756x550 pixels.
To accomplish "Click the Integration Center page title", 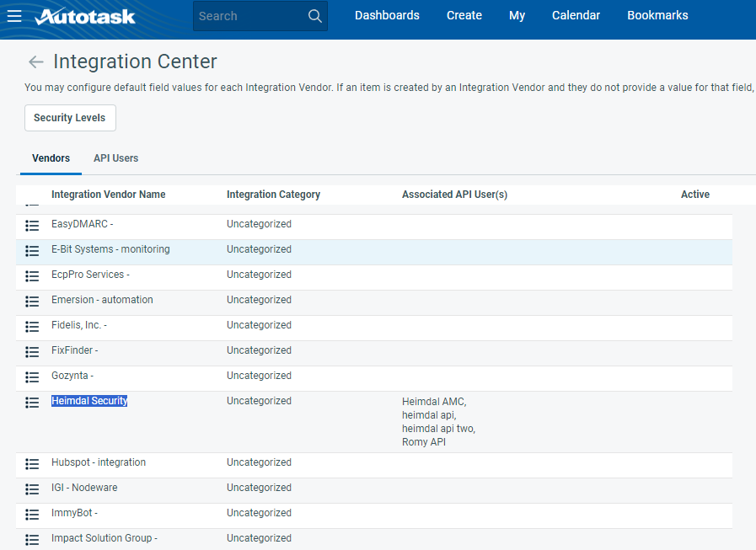I will coord(135,61).
